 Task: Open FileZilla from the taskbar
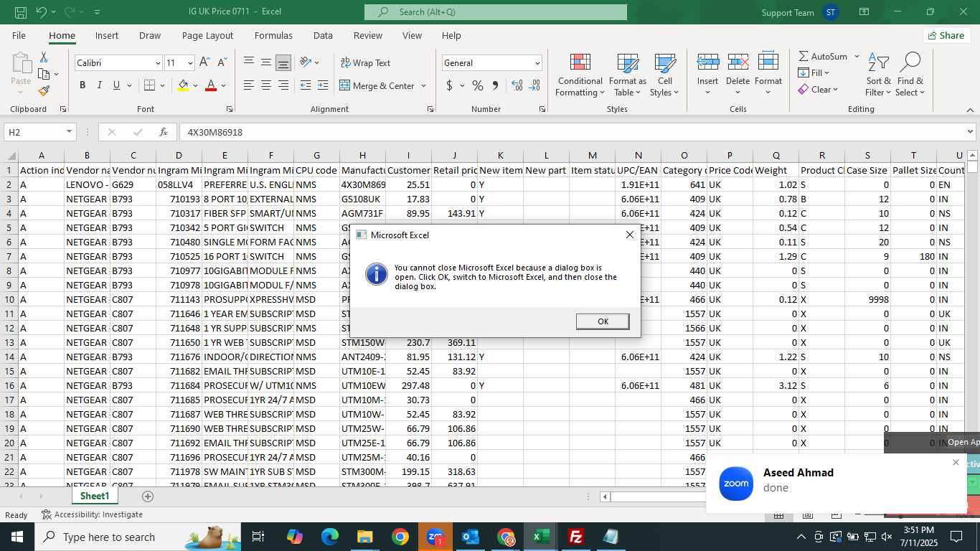point(575,537)
